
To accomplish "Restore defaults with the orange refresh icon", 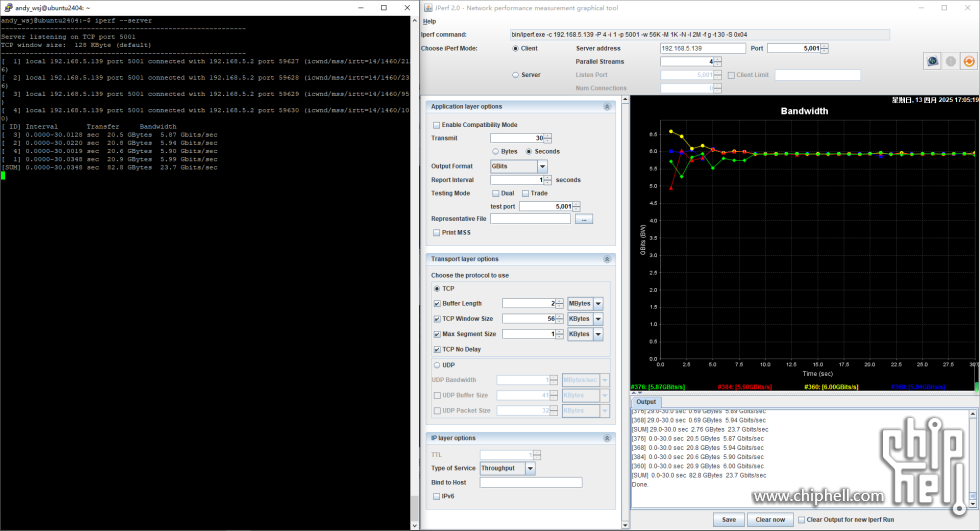I will [x=969, y=61].
